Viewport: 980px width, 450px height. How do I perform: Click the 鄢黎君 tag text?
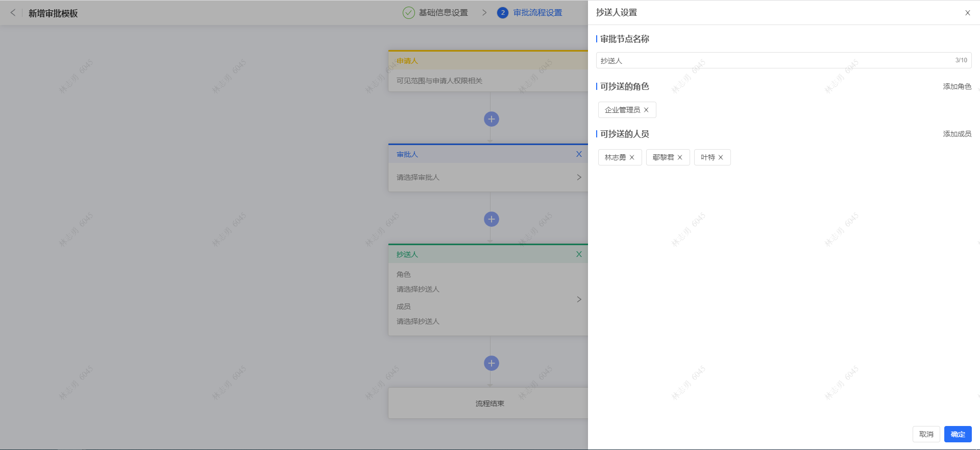tap(663, 157)
